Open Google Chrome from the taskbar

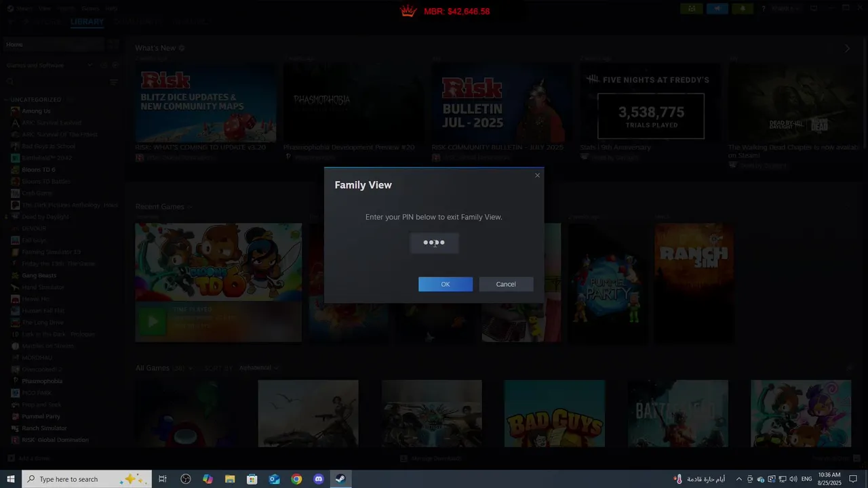pyautogui.click(x=296, y=479)
